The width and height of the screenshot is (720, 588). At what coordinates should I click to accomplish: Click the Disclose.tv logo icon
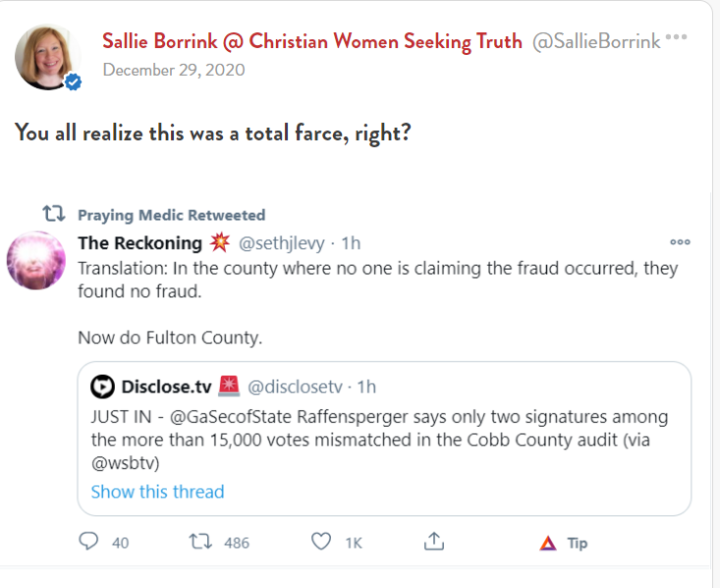tap(102, 387)
